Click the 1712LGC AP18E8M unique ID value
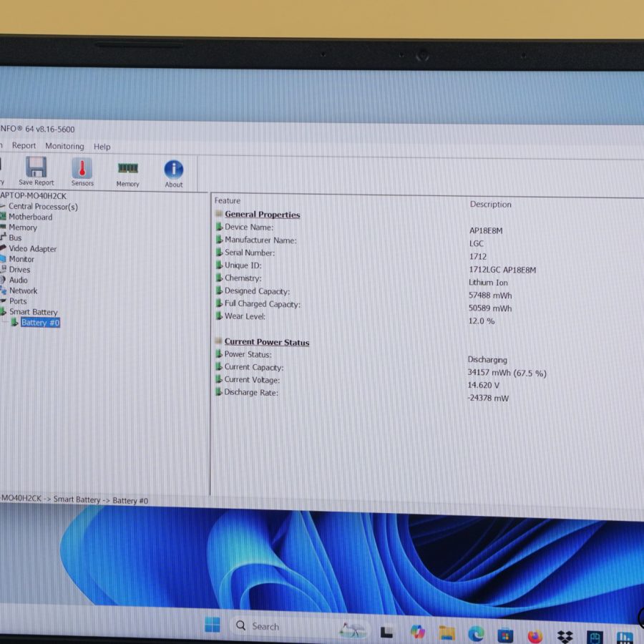This screenshot has width=644, height=644. point(502,270)
